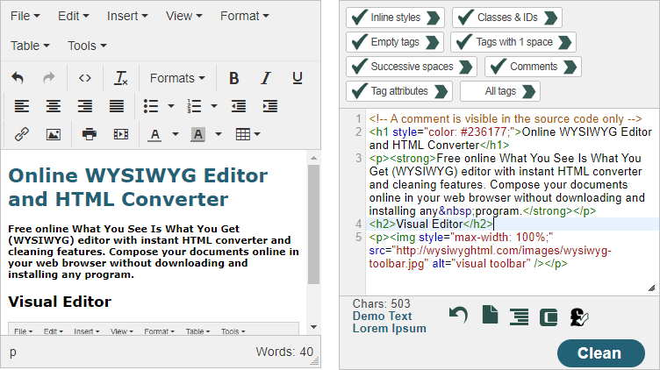This screenshot has height=370, width=660.
Task: Open the Insert menu
Action: point(127,16)
